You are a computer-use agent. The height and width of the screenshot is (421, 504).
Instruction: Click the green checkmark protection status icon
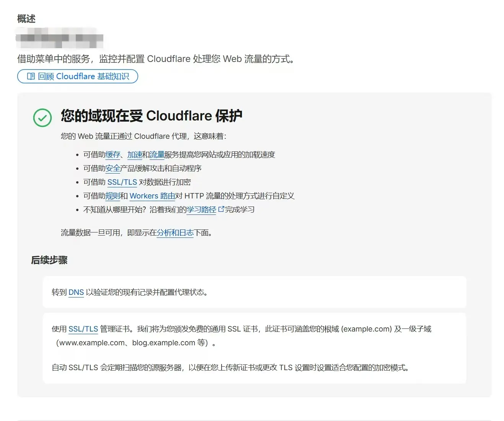tap(42, 117)
